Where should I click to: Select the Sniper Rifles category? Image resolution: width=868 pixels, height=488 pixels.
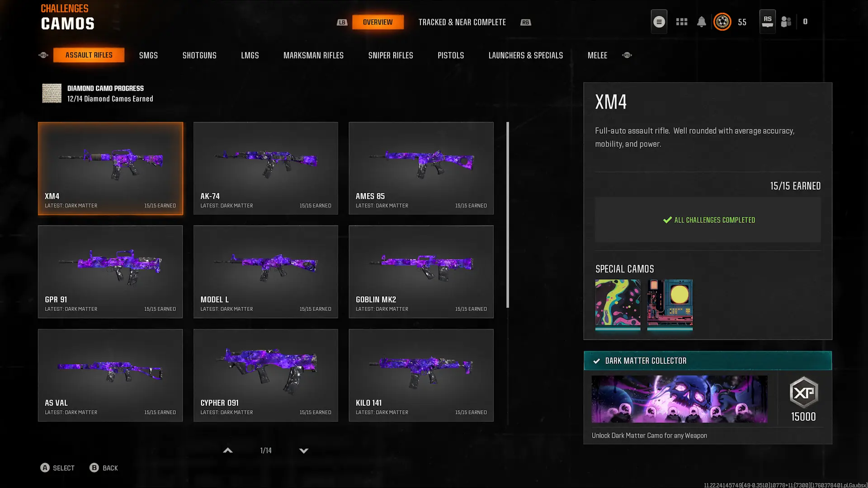[x=391, y=55]
